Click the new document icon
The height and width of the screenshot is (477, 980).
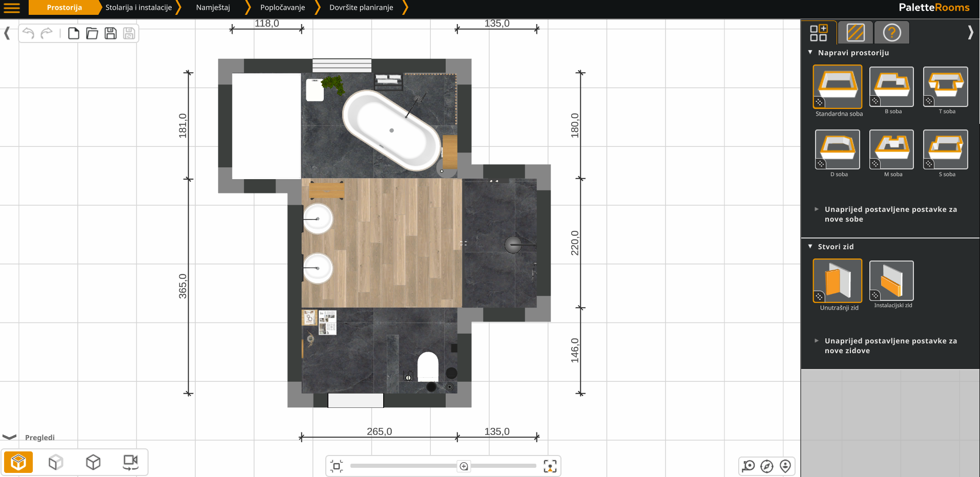tap(74, 34)
